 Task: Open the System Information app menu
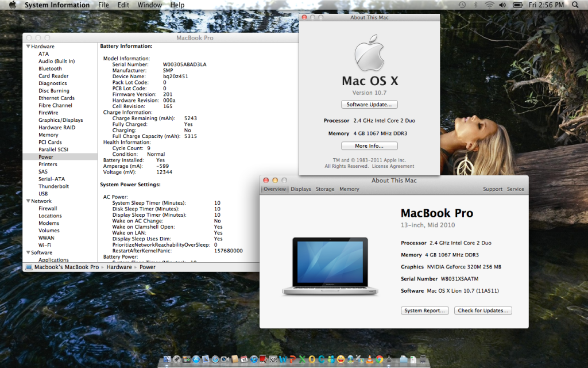click(x=57, y=5)
